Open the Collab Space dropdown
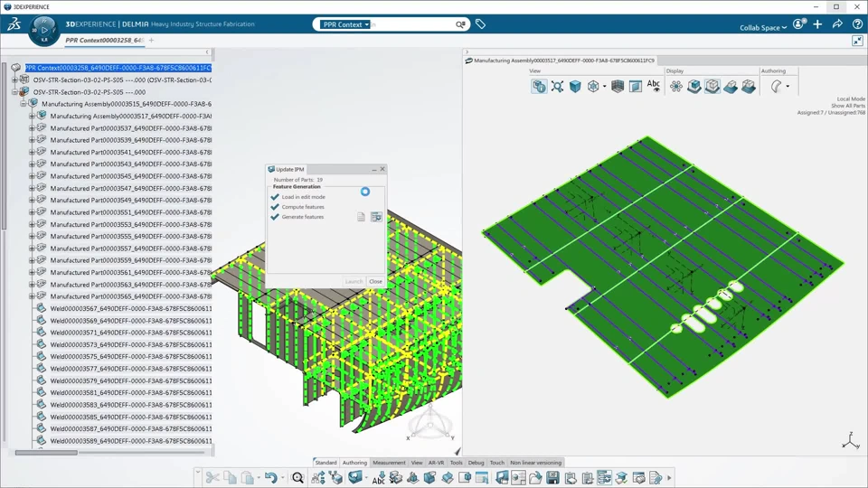This screenshot has width=868, height=488. [x=763, y=28]
